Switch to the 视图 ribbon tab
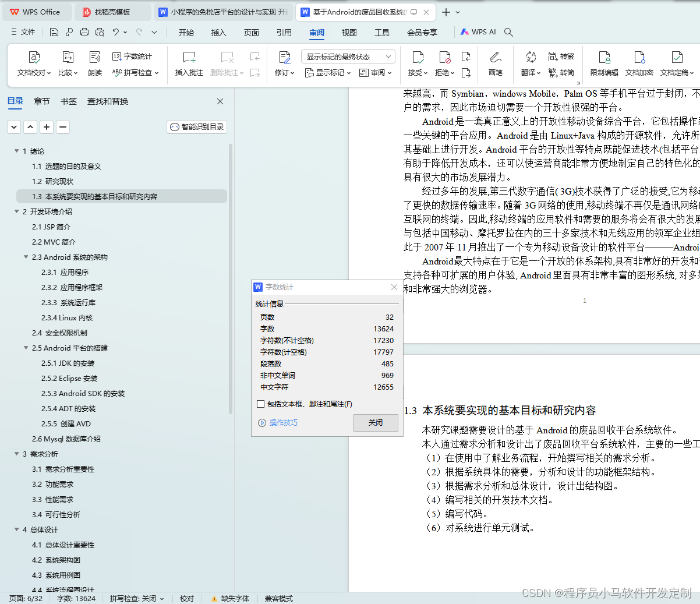Viewport: 700px width, 604px height. coord(349,32)
